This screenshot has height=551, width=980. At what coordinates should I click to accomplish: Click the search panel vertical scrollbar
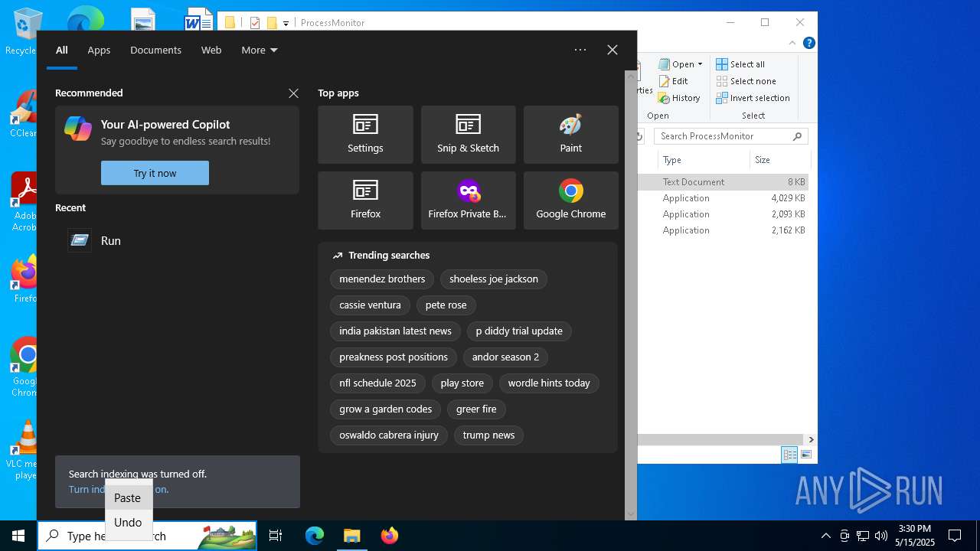point(631,295)
